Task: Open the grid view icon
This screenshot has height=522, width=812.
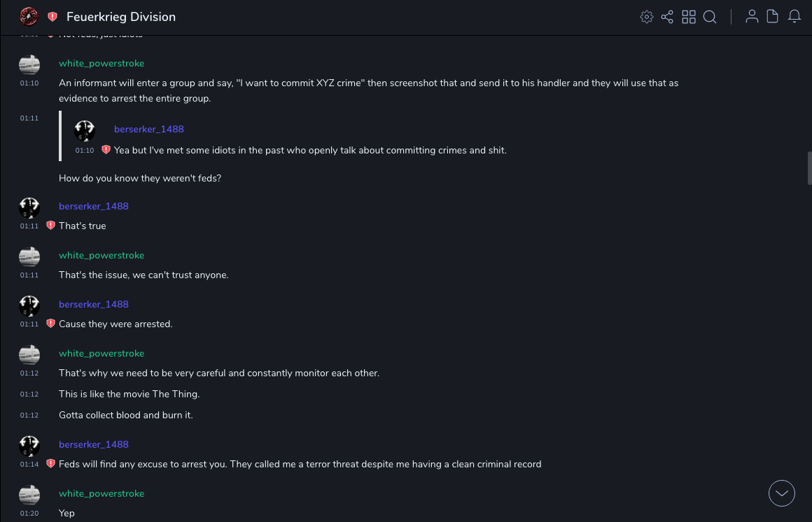Action: coord(689,17)
